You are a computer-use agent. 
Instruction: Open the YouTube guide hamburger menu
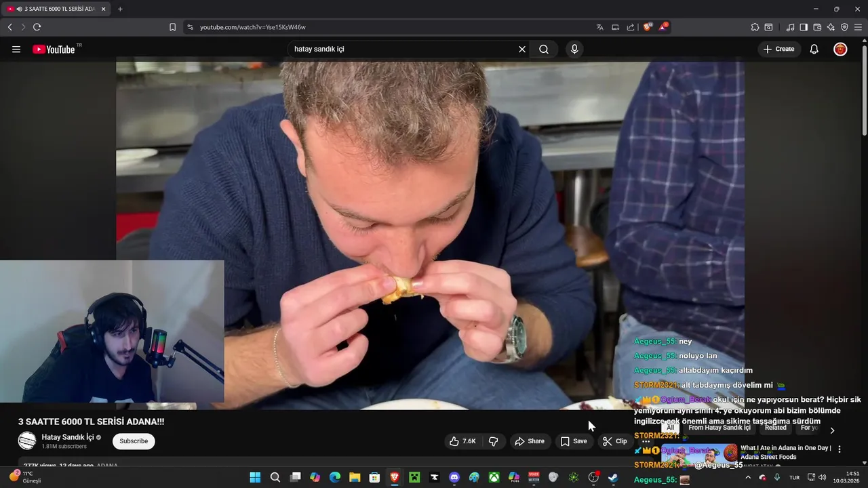16,49
